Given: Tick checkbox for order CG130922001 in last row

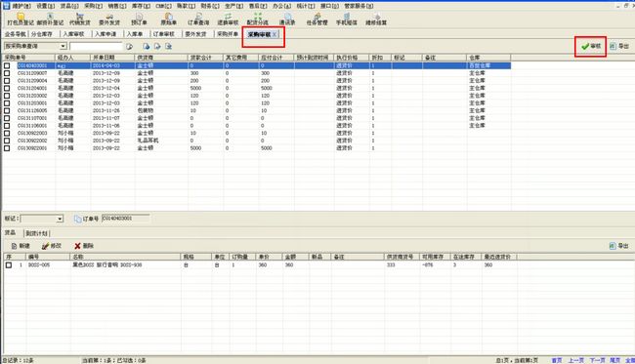Looking at the screenshot, I should pos(7,148).
